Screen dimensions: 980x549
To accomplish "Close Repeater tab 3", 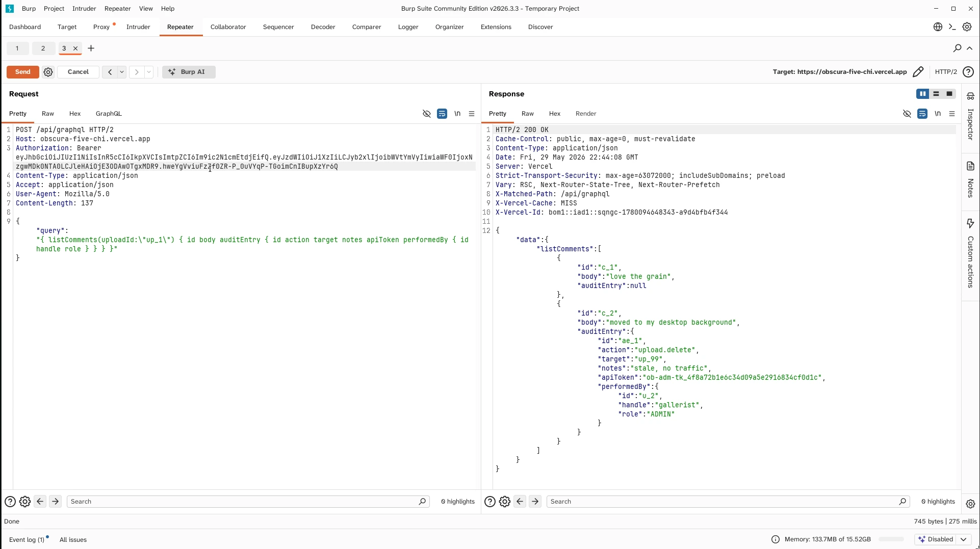I will pyautogui.click(x=75, y=48).
